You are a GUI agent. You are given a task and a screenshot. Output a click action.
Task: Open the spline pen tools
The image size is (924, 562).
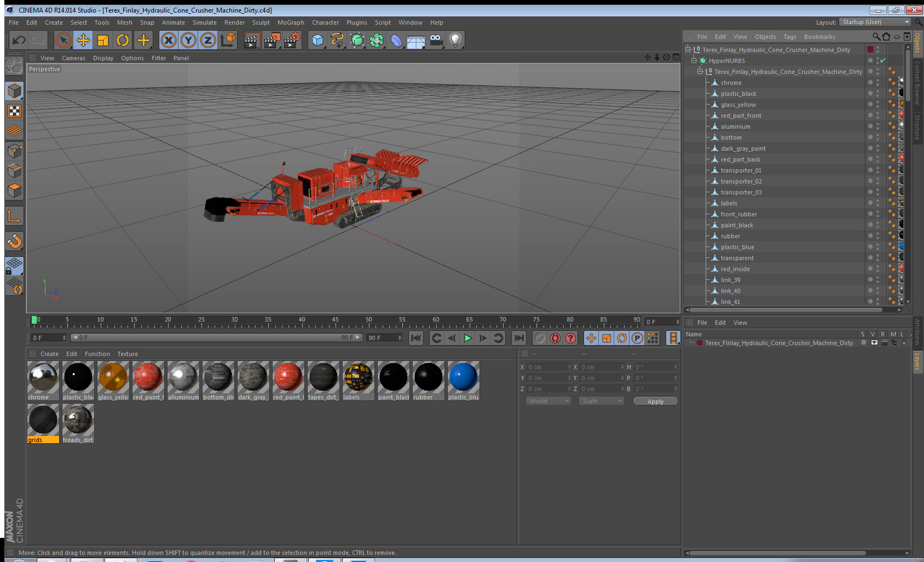pyautogui.click(x=337, y=40)
